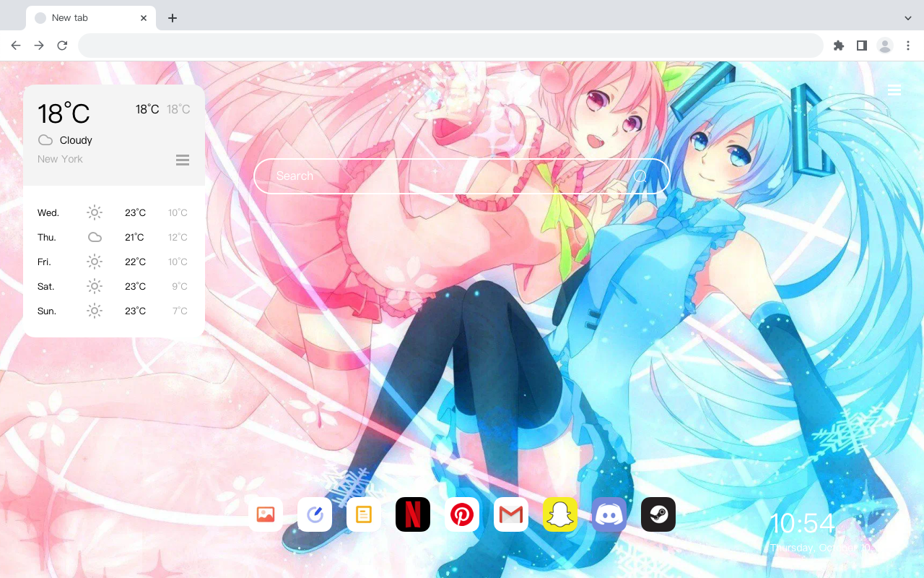Open the Gmail shortcut
The height and width of the screenshot is (578, 924).
click(x=511, y=514)
